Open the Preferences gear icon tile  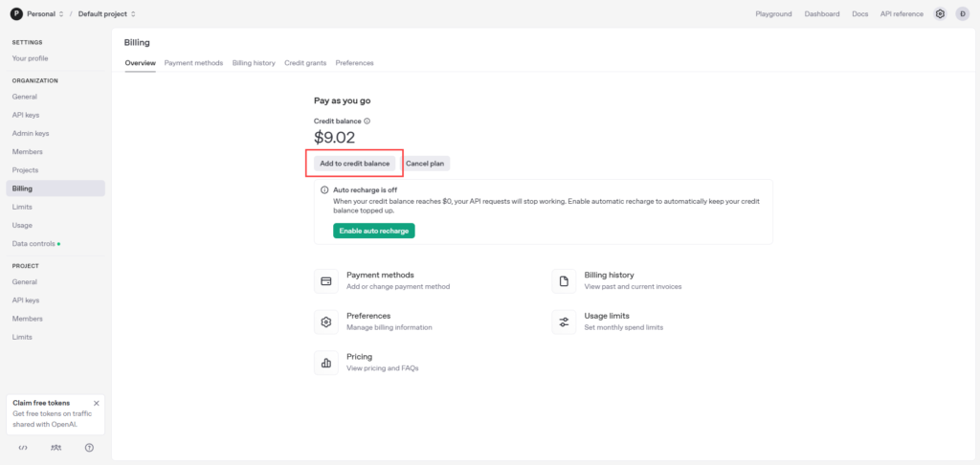click(x=325, y=321)
